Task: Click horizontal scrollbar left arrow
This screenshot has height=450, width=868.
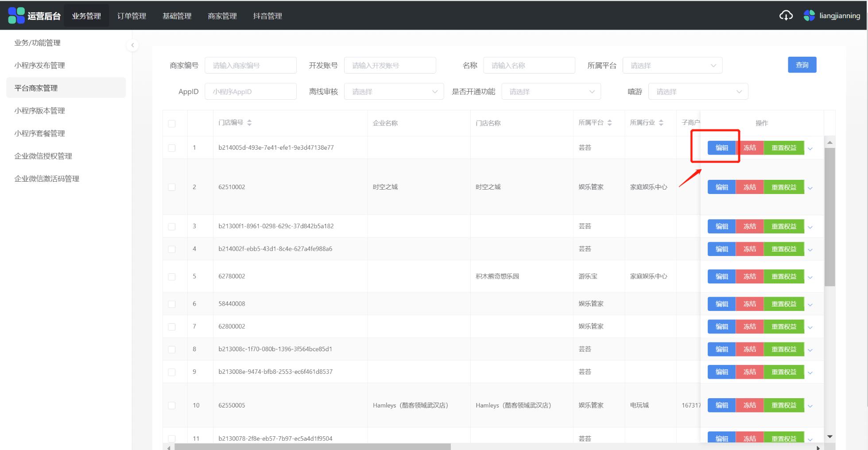Action: 168,447
